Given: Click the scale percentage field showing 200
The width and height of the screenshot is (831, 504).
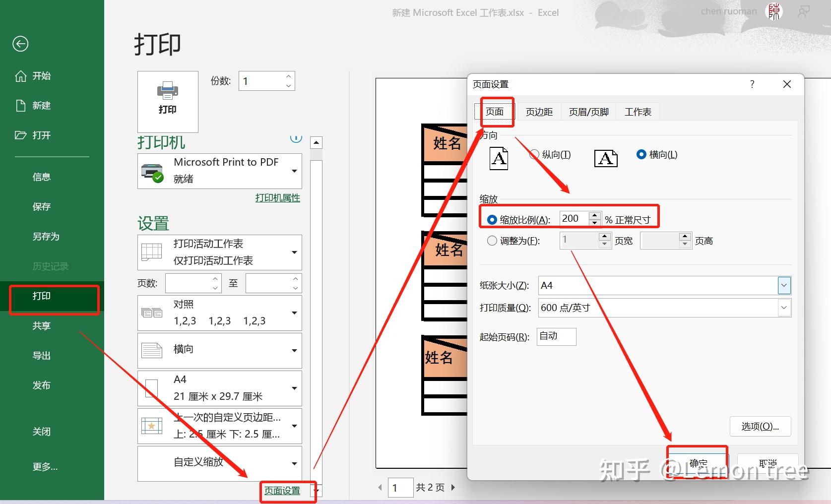Looking at the screenshot, I should tap(574, 219).
